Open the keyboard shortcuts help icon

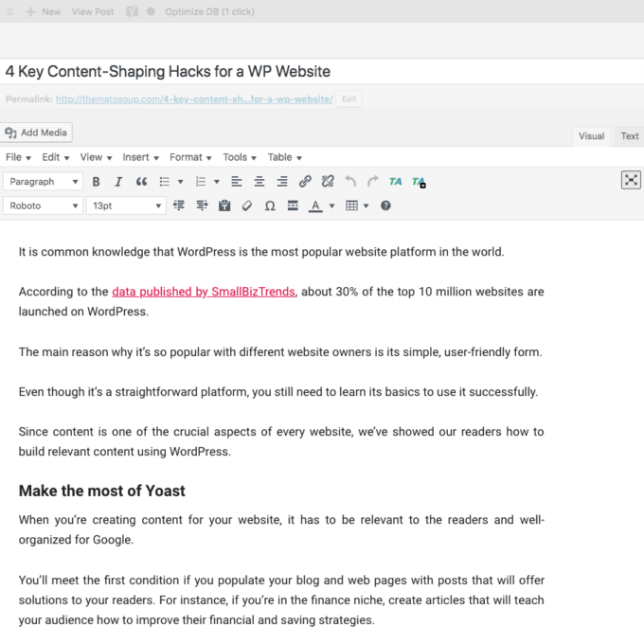click(x=385, y=206)
